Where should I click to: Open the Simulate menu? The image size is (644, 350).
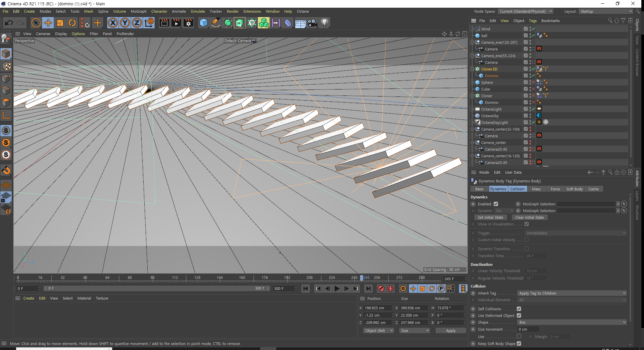tap(198, 11)
